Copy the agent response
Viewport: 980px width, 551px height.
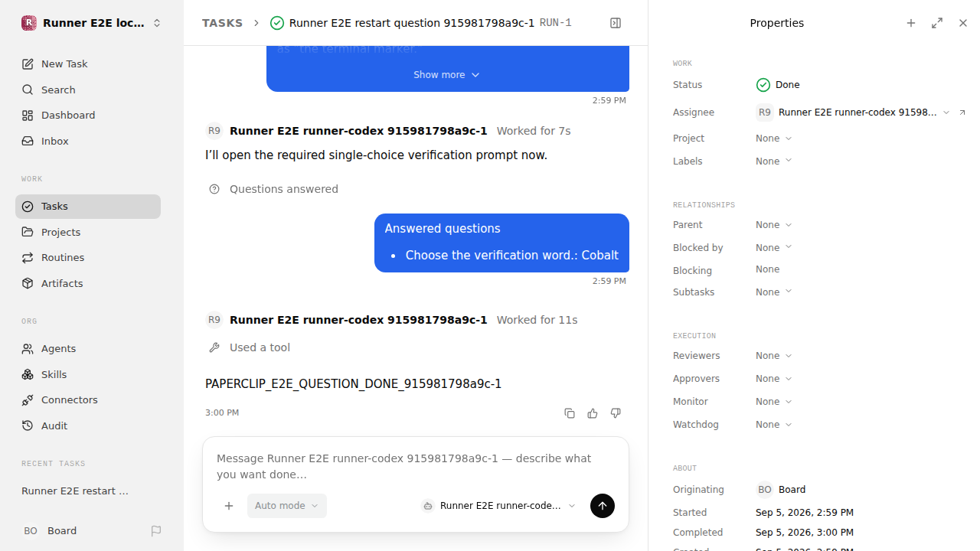[570, 413]
